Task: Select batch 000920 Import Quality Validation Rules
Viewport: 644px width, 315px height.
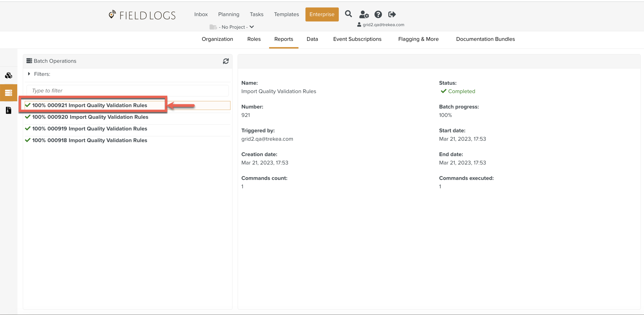Action: click(x=127, y=117)
